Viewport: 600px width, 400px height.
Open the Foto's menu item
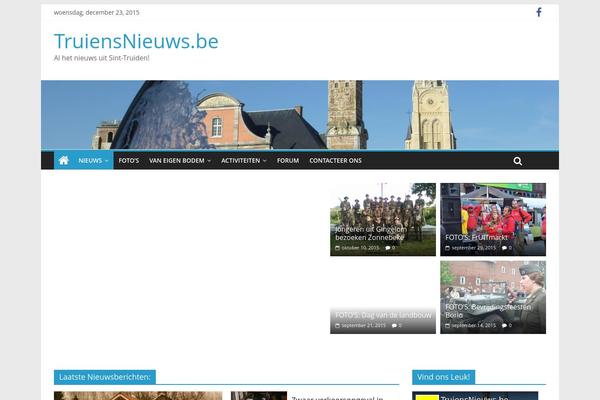(x=129, y=161)
